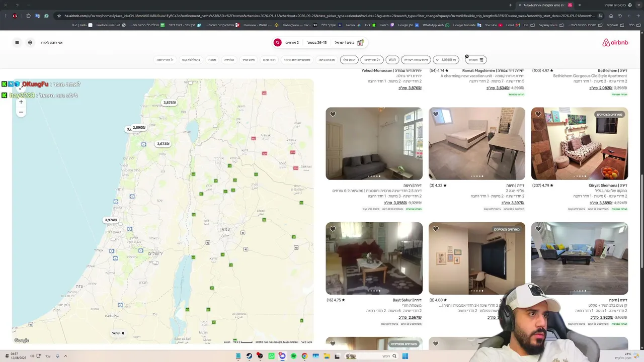Select the ₪3,875 map price marker
This screenshot has height=362, width=644.
click(x=169, y=103)
